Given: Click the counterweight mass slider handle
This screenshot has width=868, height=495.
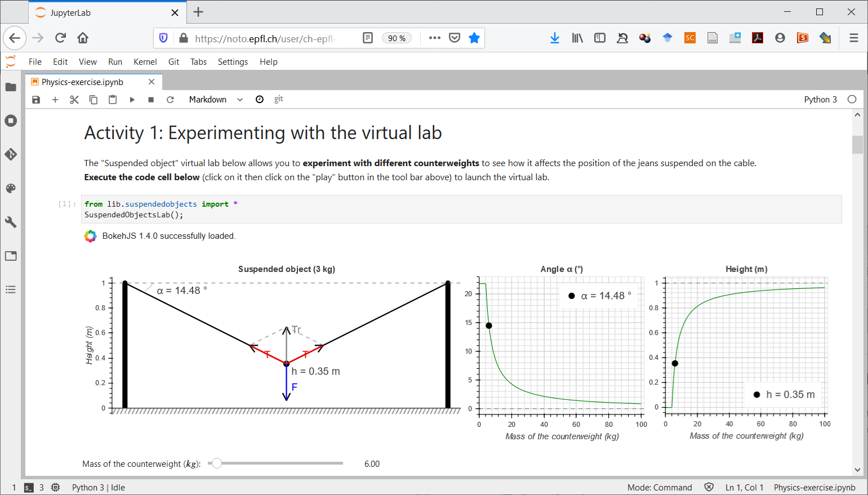Looking at the screenshot, I should click(x=217, y=463).
